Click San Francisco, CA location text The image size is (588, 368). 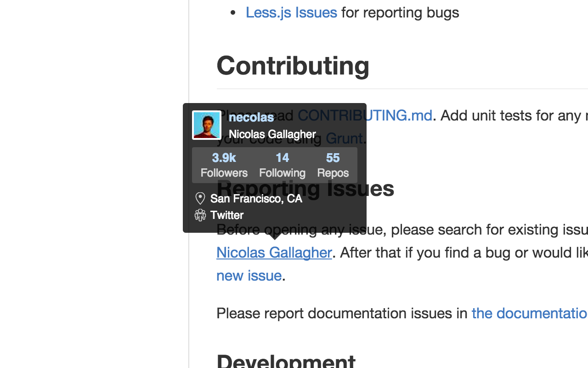click(x=256, y=199)
